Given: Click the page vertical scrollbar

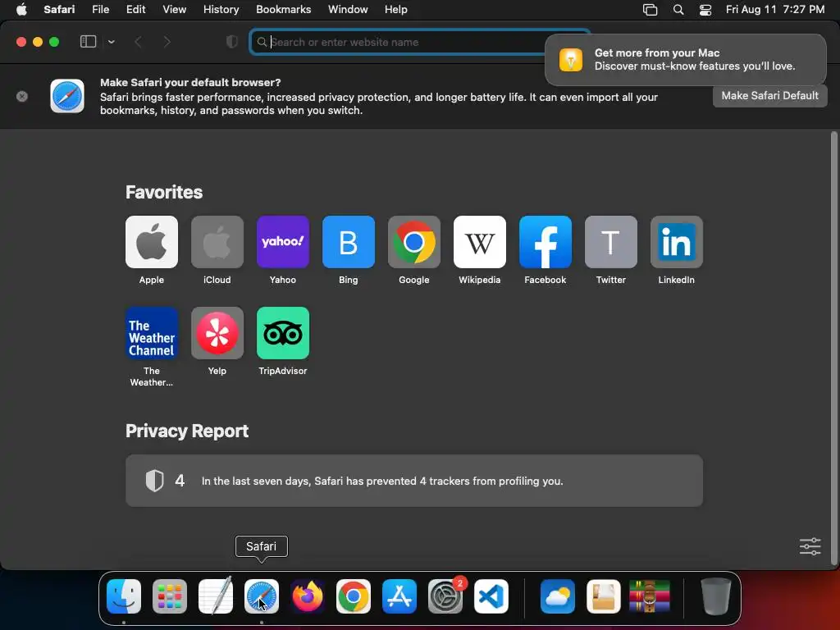Looking at the screenshot, I should [833, 348].
